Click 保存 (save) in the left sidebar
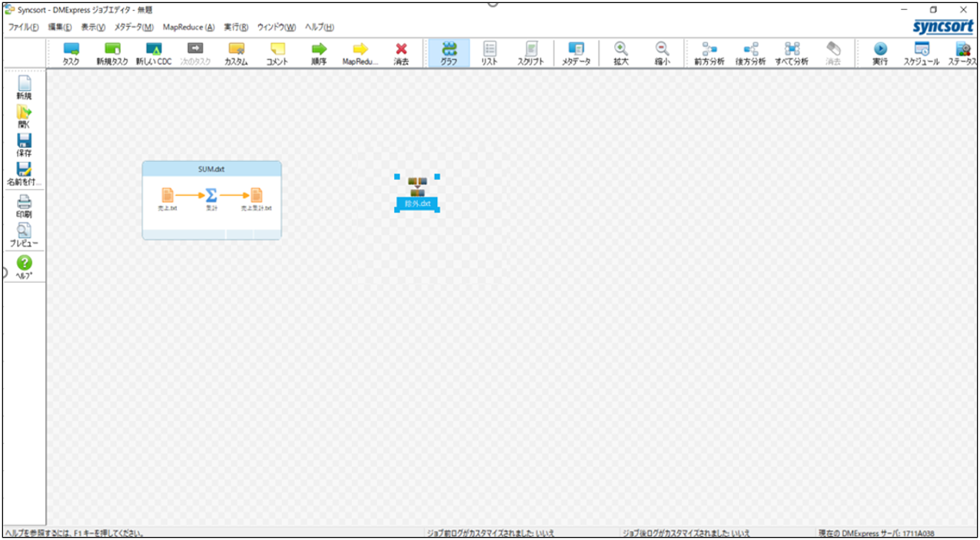 pos(25,144)
